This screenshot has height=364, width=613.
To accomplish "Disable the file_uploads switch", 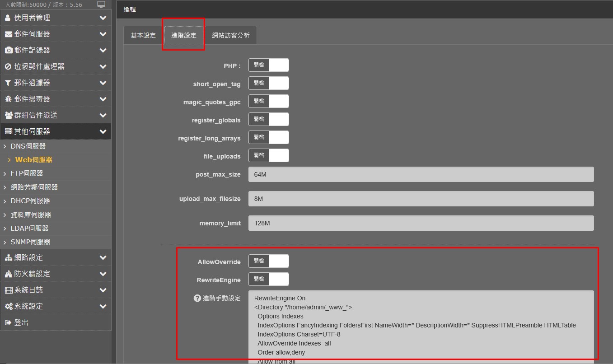I will coord(268,155).
